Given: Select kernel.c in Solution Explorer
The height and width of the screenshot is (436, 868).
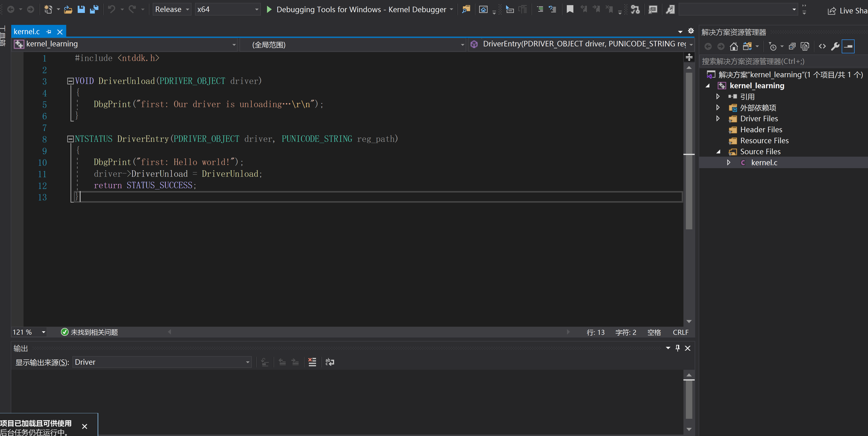Looking at the screenshot, I should (x=764, y=163).
